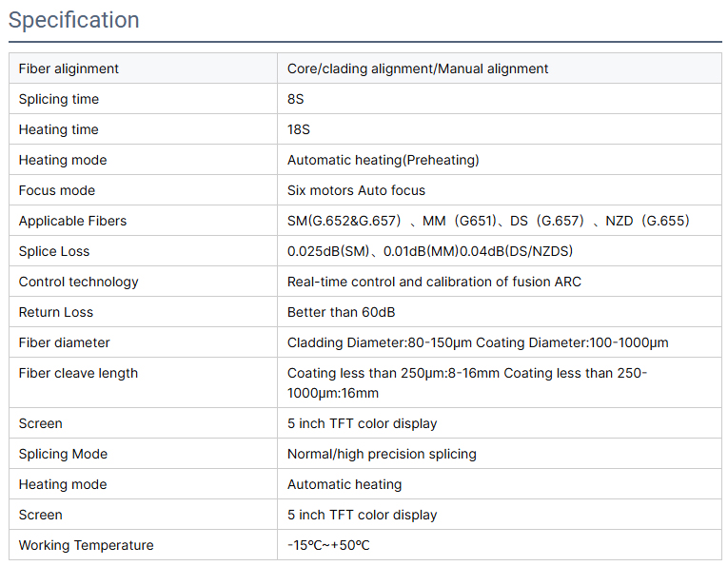
Task: Select the Control technology label
Action: pos(78,282)
